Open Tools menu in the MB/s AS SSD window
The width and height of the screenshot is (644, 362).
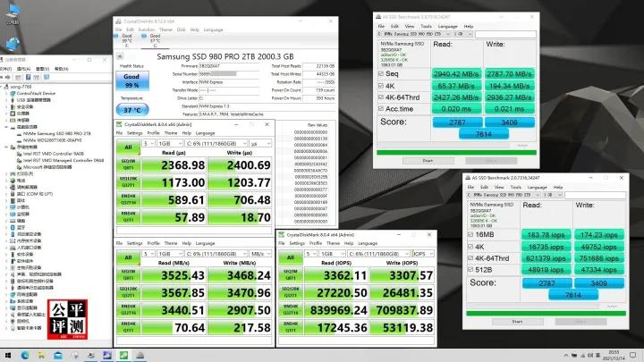[426, 26]
